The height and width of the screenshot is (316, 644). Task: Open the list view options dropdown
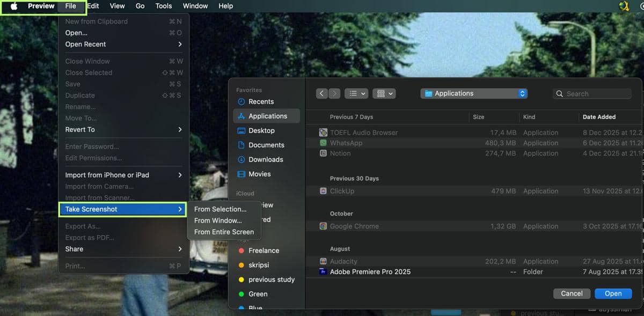[x=356, y=93]
